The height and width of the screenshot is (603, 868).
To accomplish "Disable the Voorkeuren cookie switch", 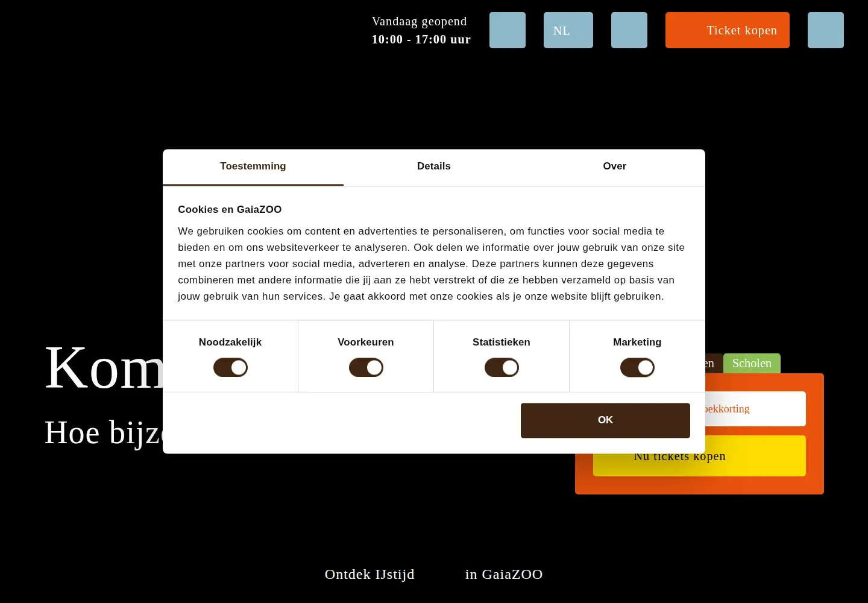I will pos(366,367).
